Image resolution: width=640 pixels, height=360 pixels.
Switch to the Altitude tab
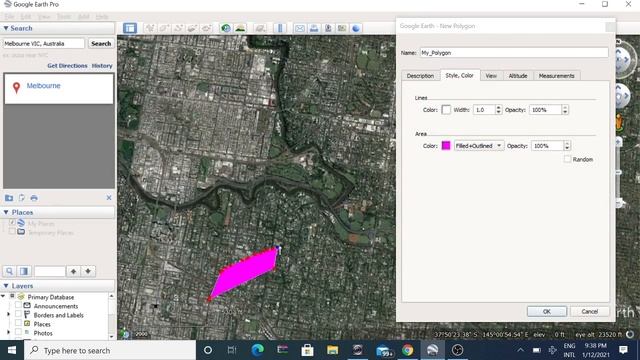tap(518, 76)
